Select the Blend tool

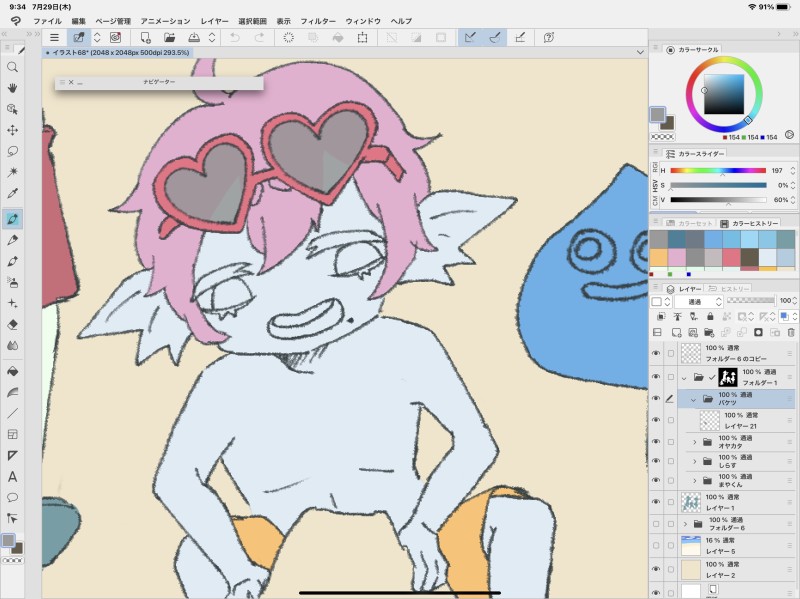[12, 345]
